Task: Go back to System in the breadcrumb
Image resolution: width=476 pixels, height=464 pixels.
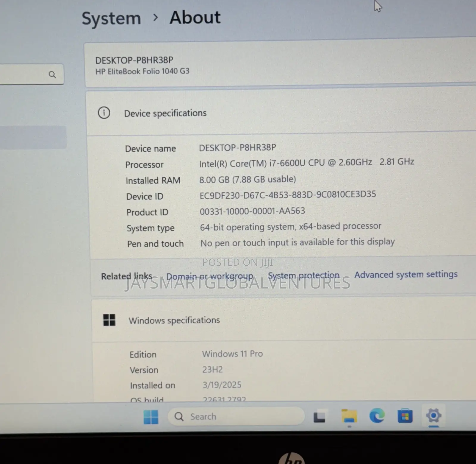Action: [111, 18]
